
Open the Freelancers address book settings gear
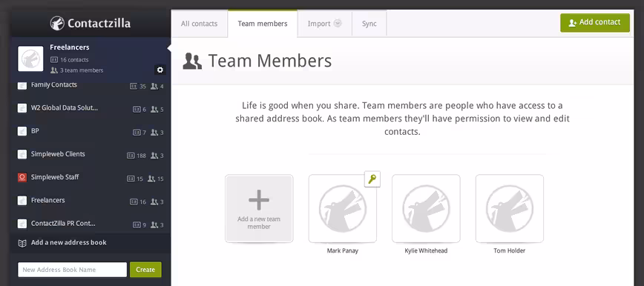click(160, 70)
